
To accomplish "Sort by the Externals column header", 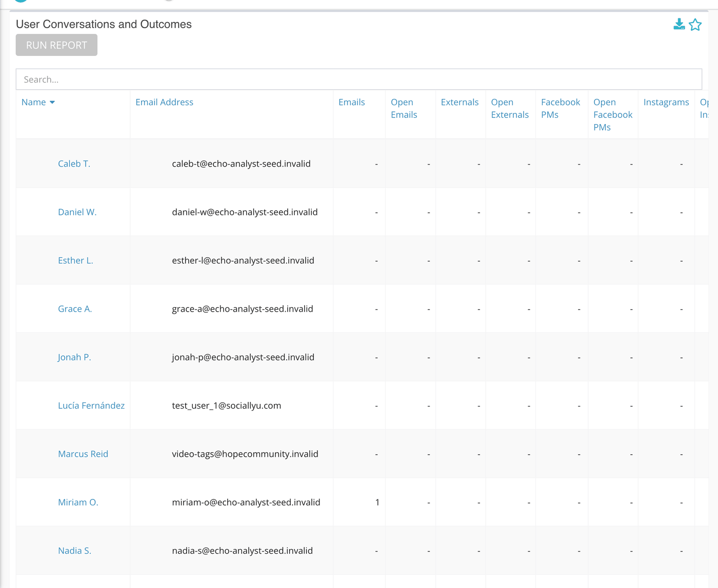I will [460, 102].
